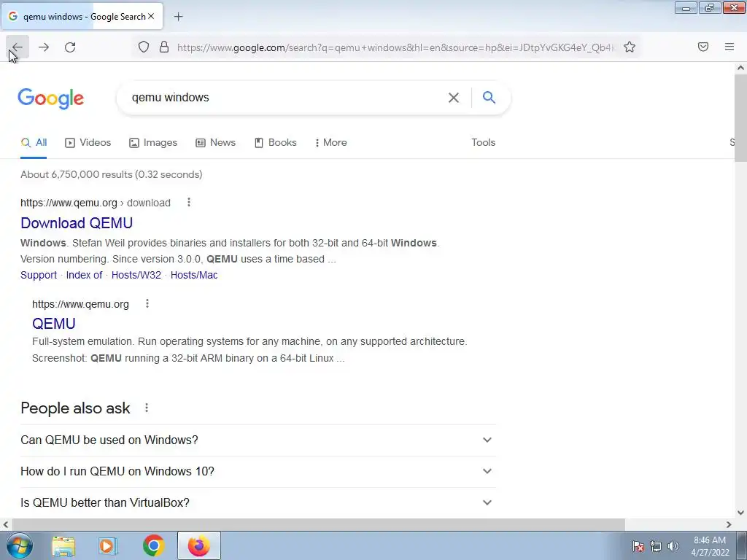Expand 'How do I run QEMU on Windows 10?'
The image size is (747, 560).
tap(258, 472)
